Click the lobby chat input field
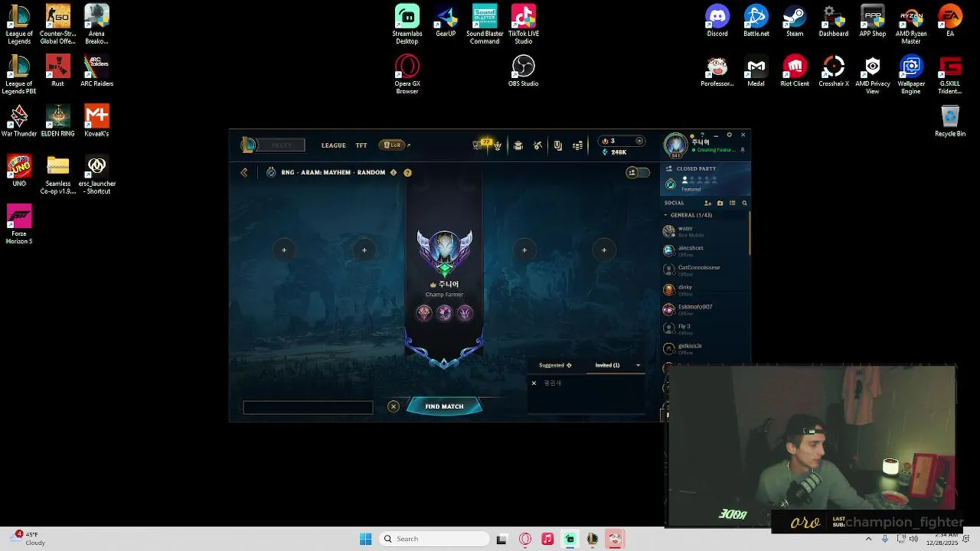The height and width of the screenshot is (551, 980). coord(308,408)
